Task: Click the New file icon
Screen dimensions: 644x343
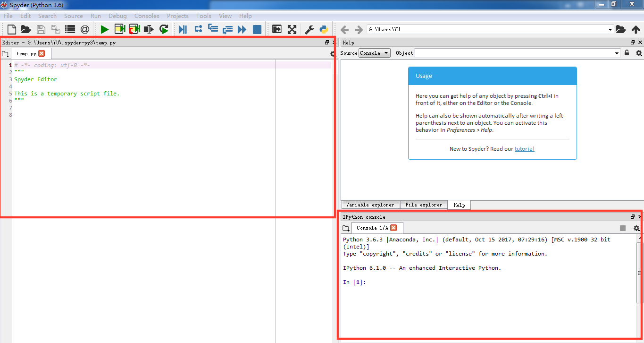Action: click(12, 29)
